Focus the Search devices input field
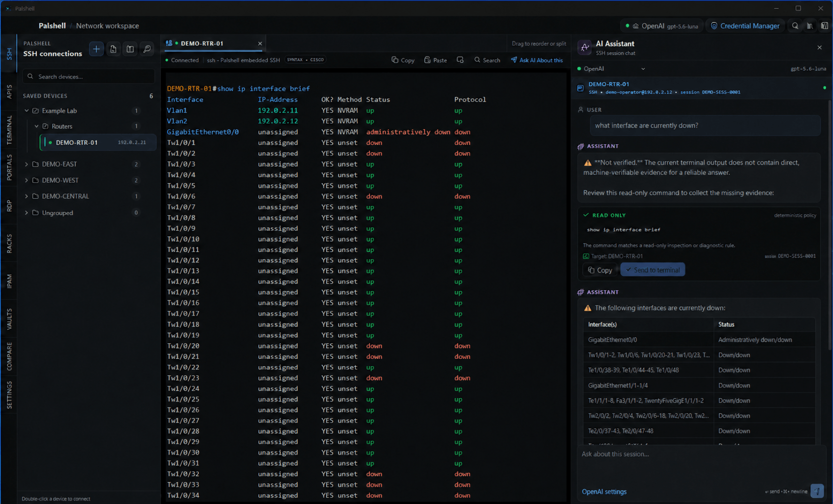Viewport: 833px width, 504px height. point(89,76)
